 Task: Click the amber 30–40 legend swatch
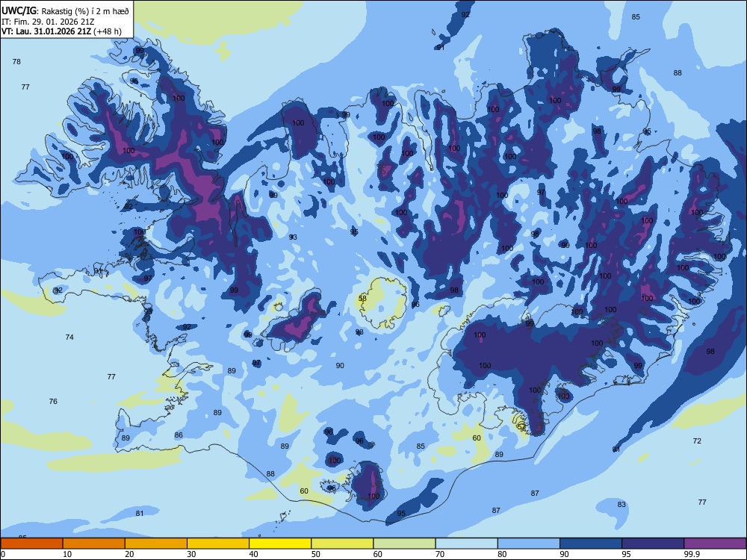click(218, 544)
